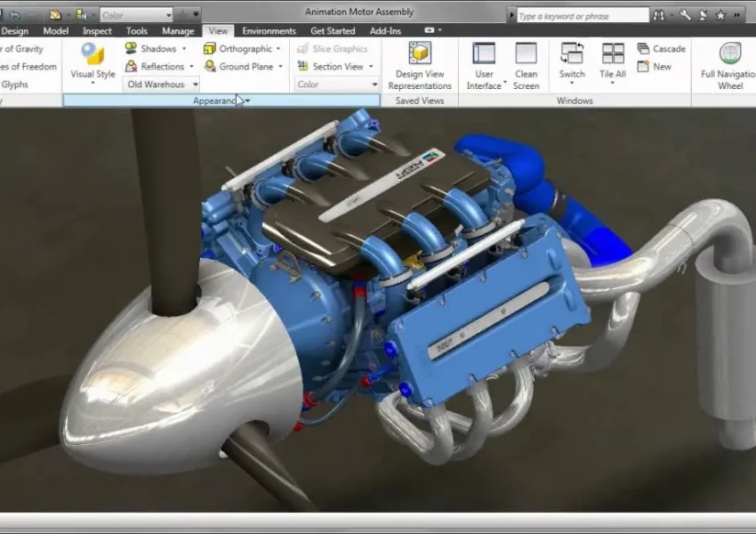Click the Section View icon
Screen dimensions: 756x534
[x=302, y=66]
